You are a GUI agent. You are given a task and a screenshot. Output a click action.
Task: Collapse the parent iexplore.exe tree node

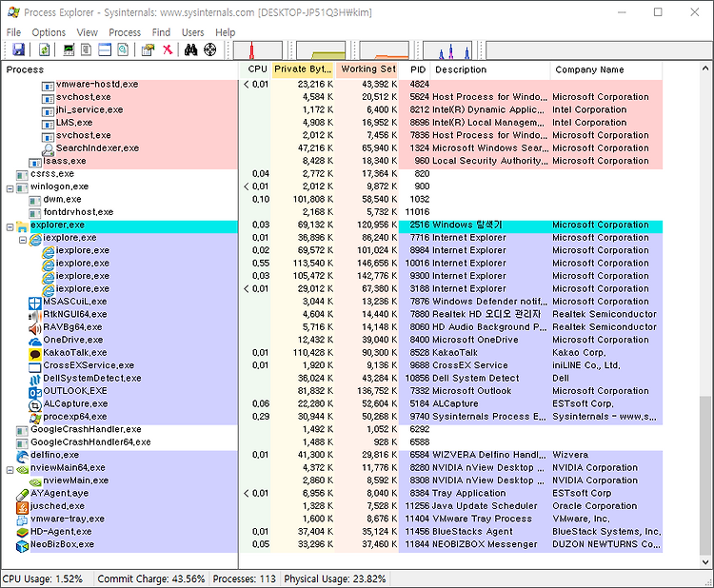coord(23,240)
